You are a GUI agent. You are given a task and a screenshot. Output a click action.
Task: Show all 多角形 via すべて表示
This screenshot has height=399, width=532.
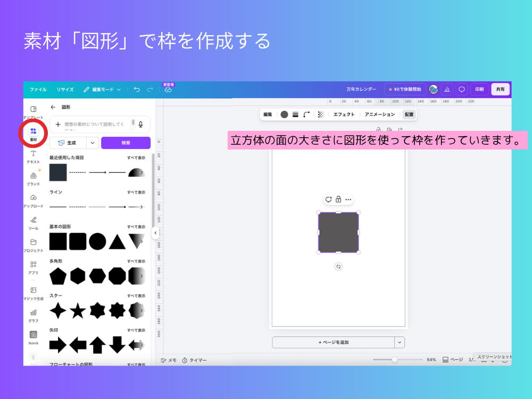136,261
